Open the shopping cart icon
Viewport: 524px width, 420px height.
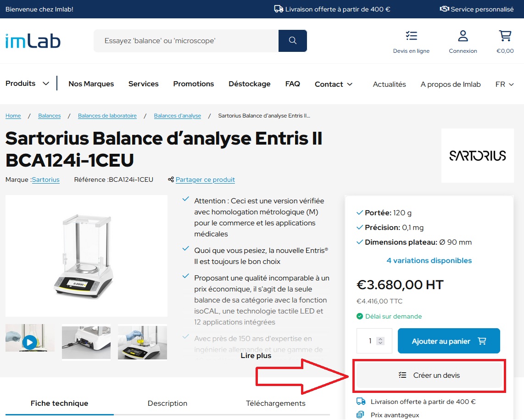[x=505, y=35]
